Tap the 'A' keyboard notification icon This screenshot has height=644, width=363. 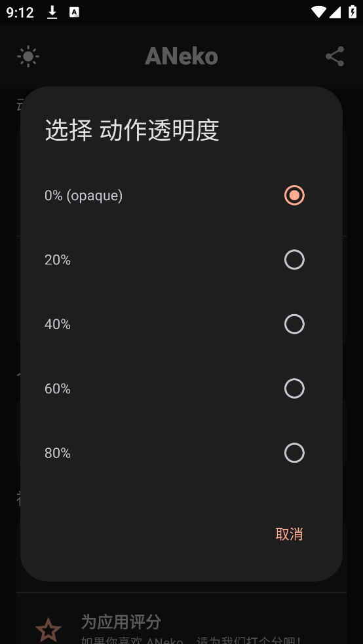[x=74, y=12]
